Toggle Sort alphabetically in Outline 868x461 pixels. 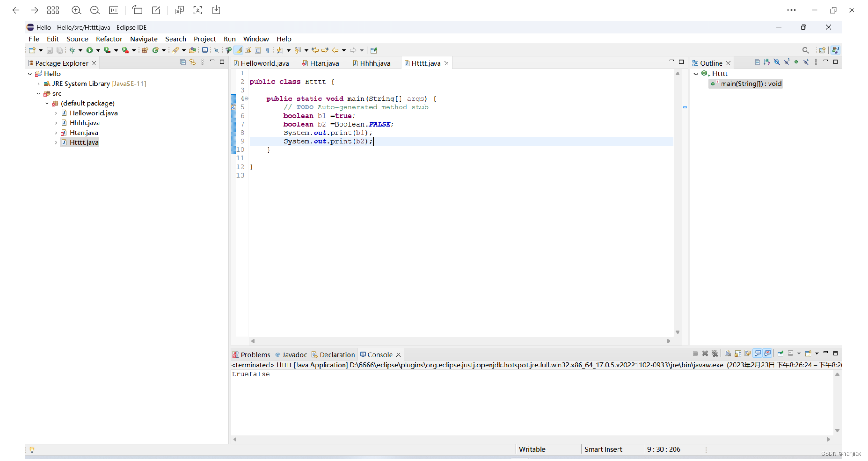(x=767, y=62)
